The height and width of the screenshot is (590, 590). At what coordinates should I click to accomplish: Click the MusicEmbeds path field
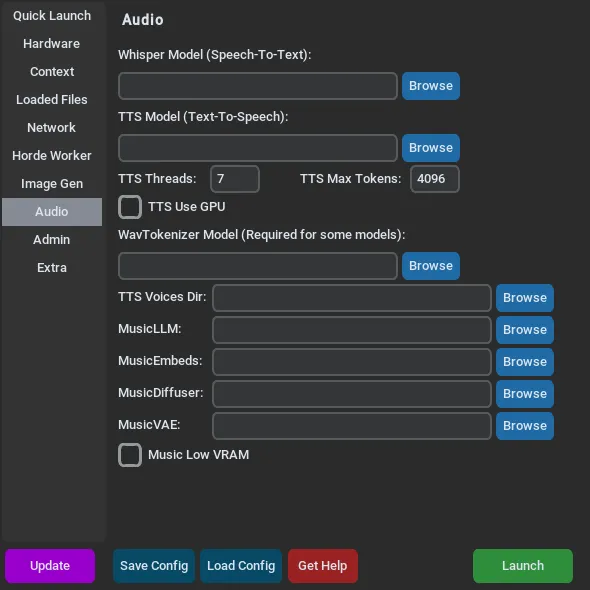[x=352, y=362]
